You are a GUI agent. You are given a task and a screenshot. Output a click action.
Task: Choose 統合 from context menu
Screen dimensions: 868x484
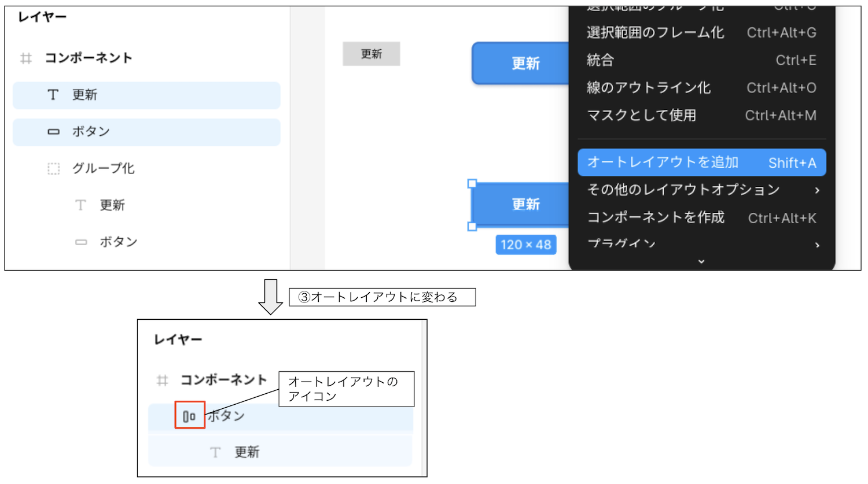(x=701, y=60)
